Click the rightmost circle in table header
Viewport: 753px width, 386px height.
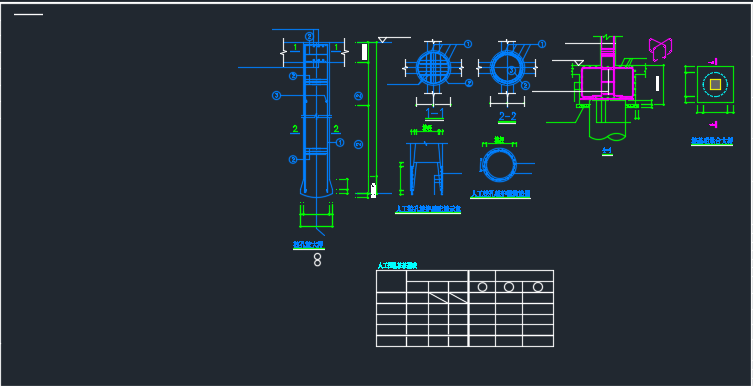click(x=538, y=287)
